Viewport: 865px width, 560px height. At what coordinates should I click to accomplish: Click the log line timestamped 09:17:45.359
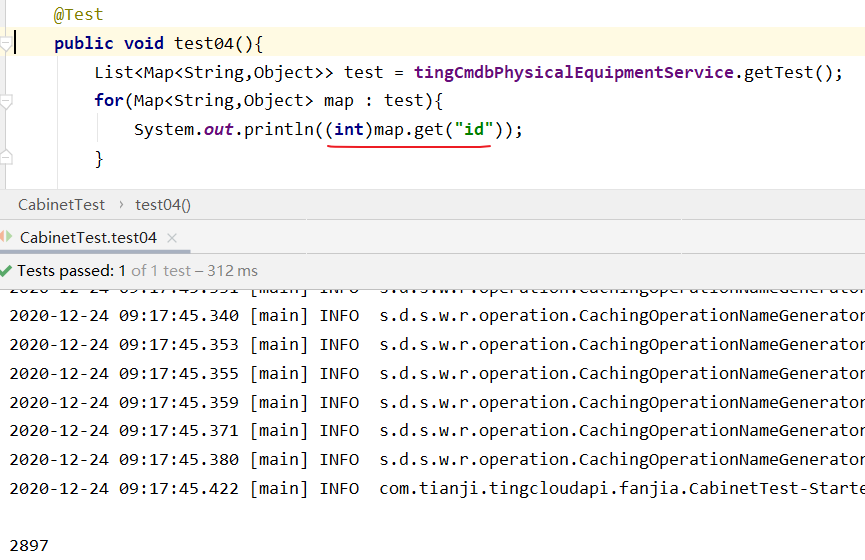437,402
